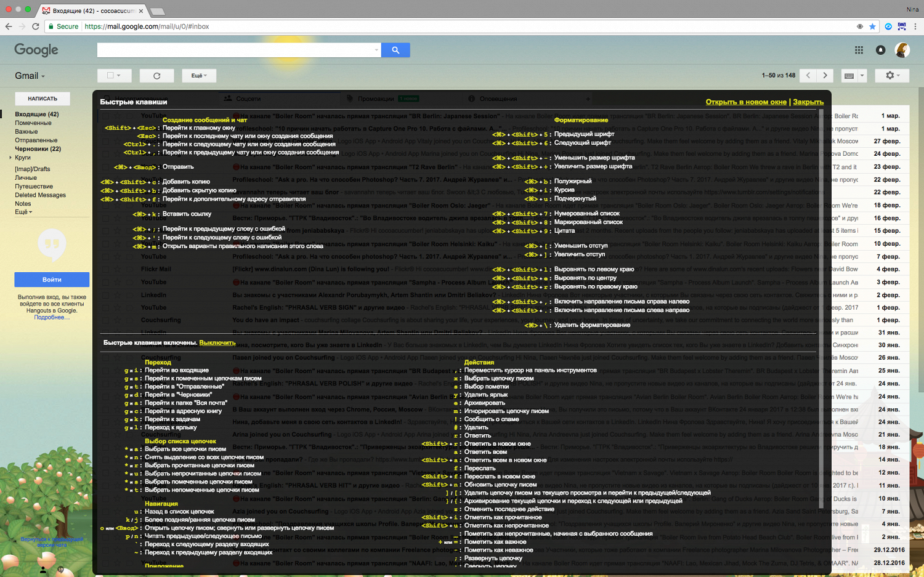Open the Chrome three-dot menu
924x577 pixels.
pyautogui.click(x=915, y=26)
